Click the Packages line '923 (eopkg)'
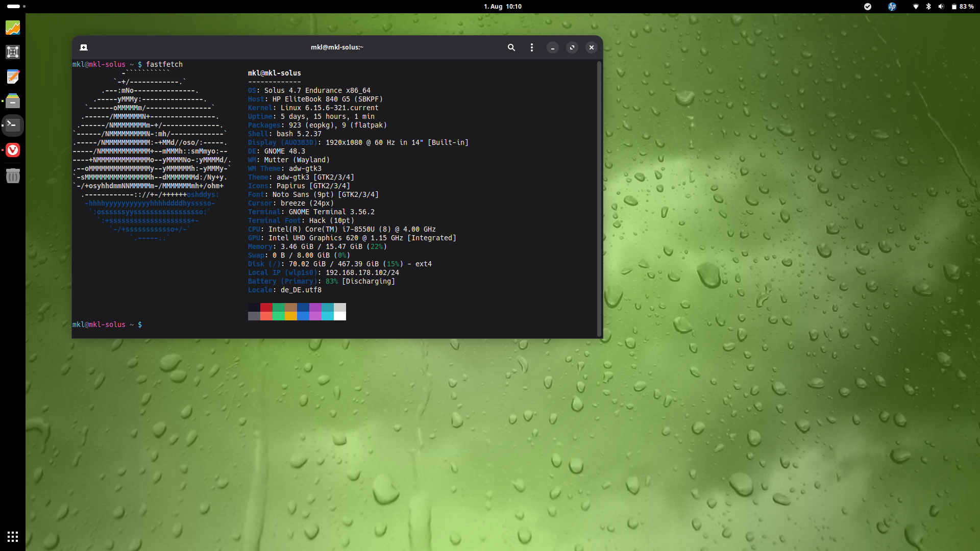The image size is (980, 551). (x=317, y=125)
